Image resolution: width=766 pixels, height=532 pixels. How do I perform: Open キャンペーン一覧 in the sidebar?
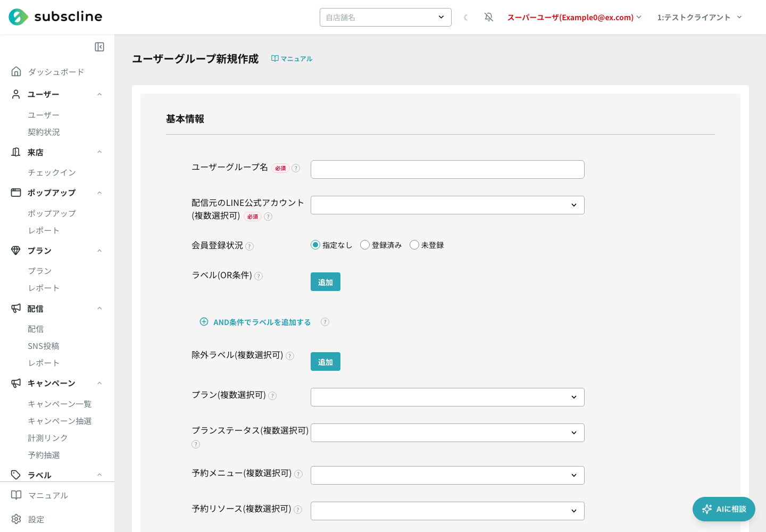[x=60, y=404]
